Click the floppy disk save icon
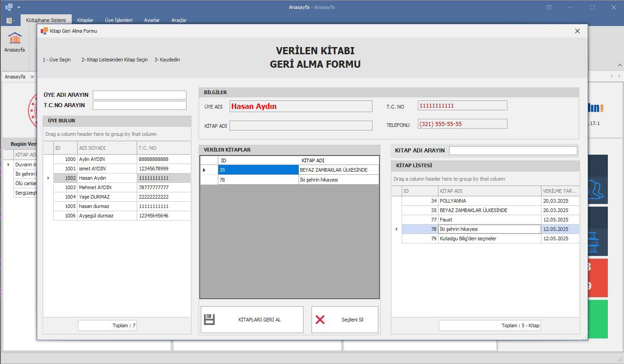The width and height of the screenshot is (624, 364). point(209,320)
